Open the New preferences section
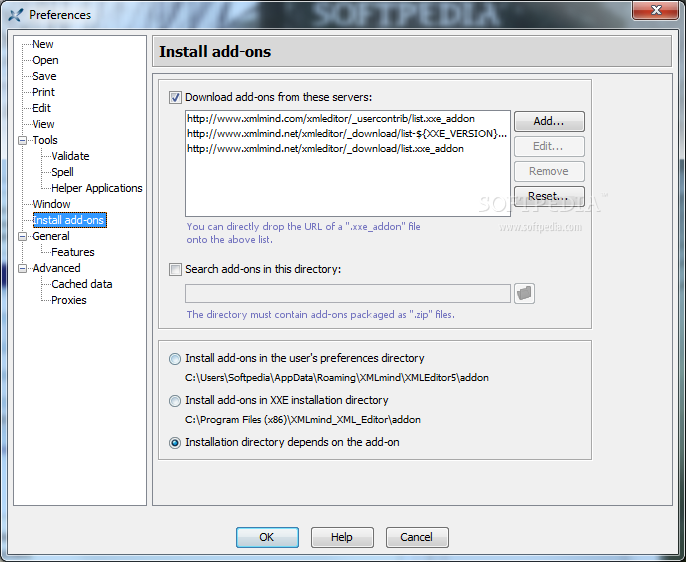The width and height of the screenshot is (686, 562). [x=42, y=44]
